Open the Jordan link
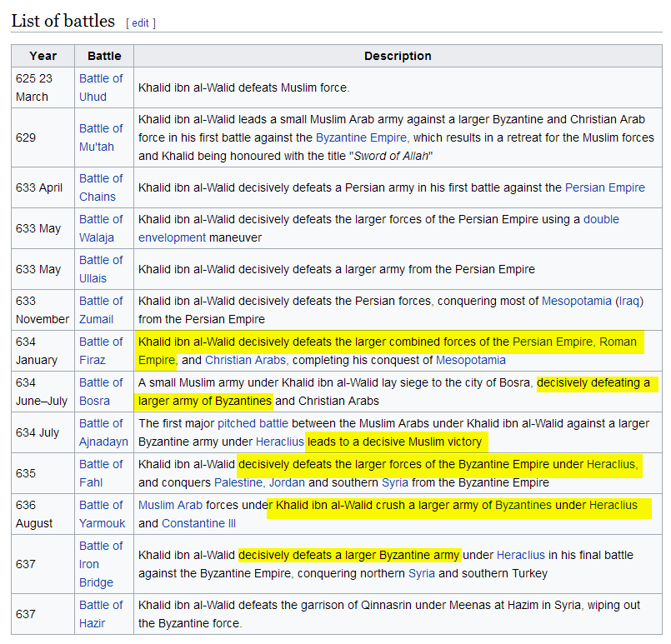The image size is (671, 644). [287, 482]
